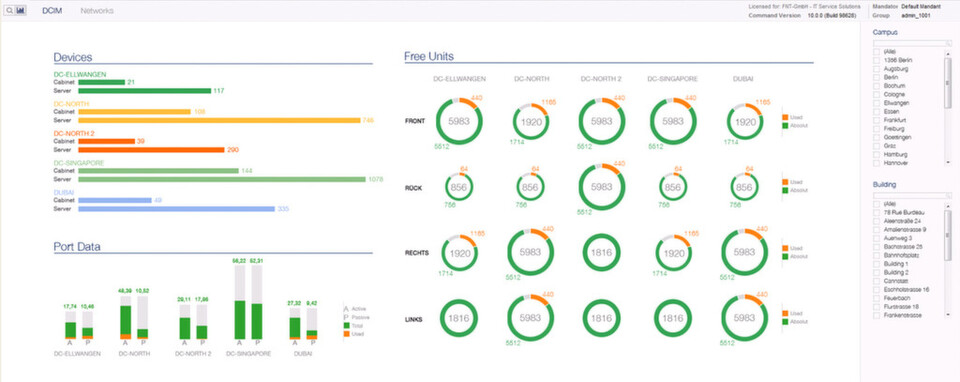Open the DCIM tab
The width and height of the screenshot is (960, 382).
pos(52,10)
